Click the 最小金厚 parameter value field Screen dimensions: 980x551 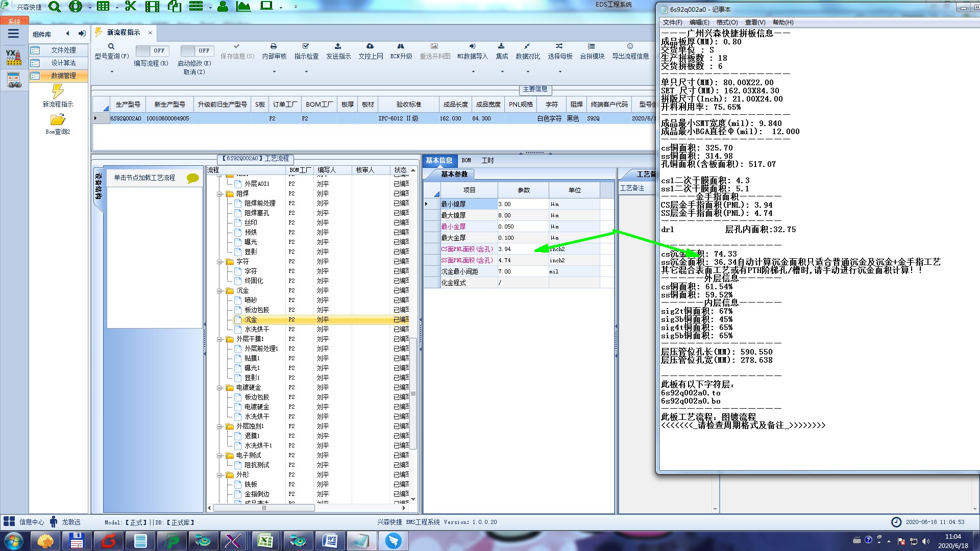pos(523,227)
